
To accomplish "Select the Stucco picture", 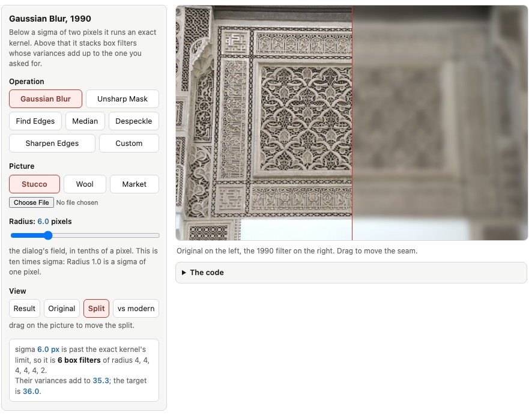I will click(34, 184).
